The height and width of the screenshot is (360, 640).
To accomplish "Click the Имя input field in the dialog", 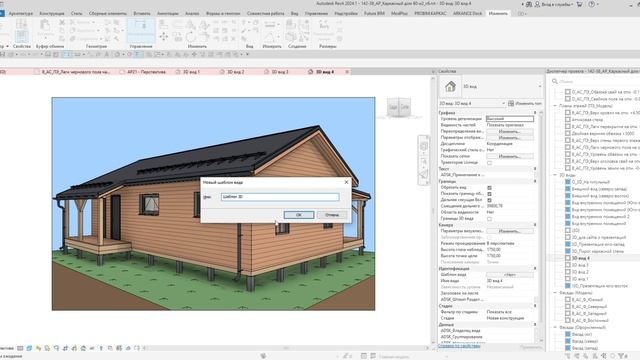I will point(280,197).
